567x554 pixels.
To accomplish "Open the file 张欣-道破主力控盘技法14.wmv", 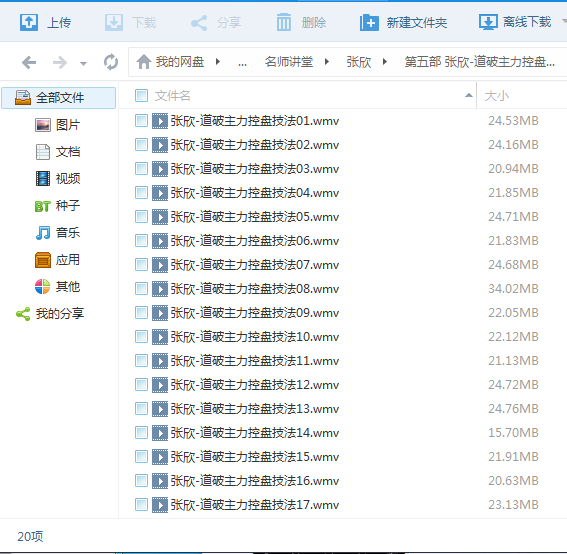I will [x=255, y=432].
